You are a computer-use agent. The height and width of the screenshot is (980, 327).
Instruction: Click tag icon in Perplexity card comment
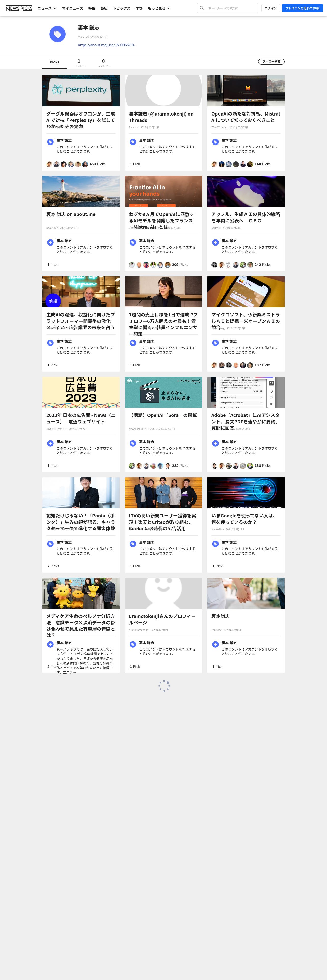click(x=50, y=142)
